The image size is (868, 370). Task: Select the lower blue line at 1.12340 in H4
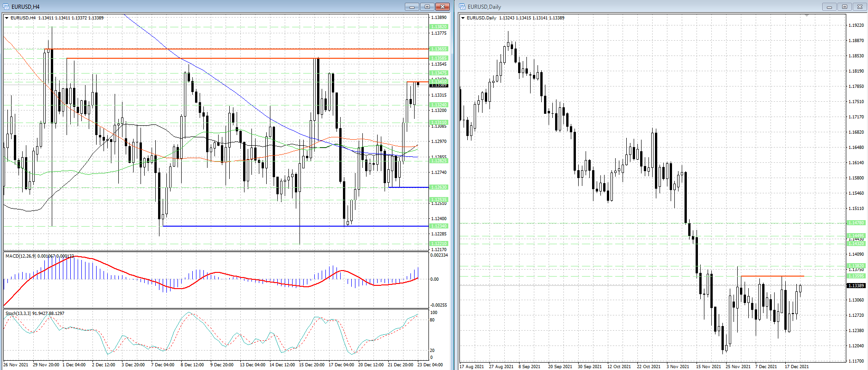click(296, 226)
